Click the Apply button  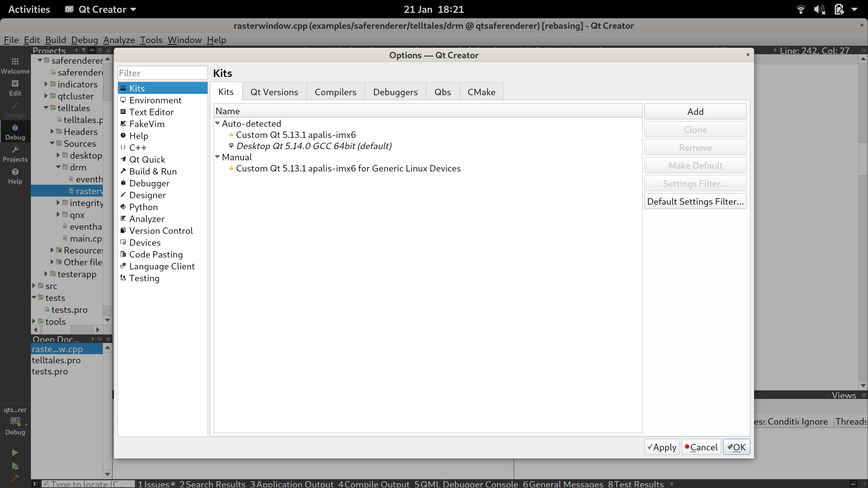662,447
